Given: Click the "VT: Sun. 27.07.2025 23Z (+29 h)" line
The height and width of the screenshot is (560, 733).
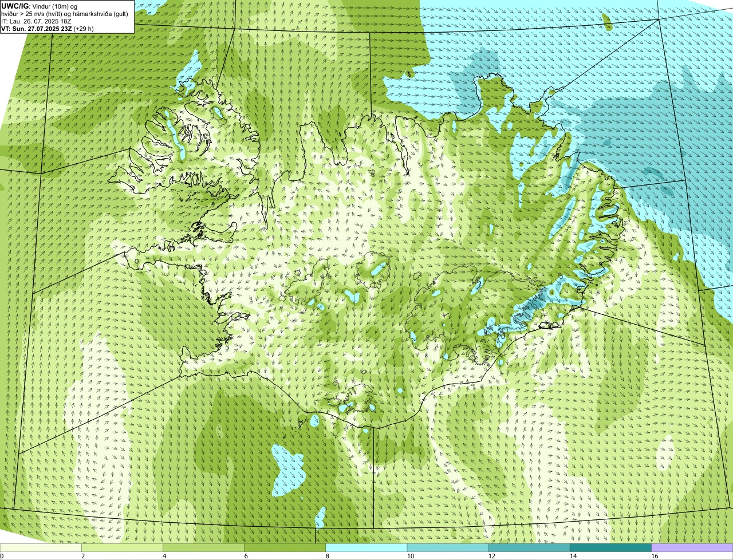Looking at the screenshot, I should pyautogui.click(x=48, y=29).
